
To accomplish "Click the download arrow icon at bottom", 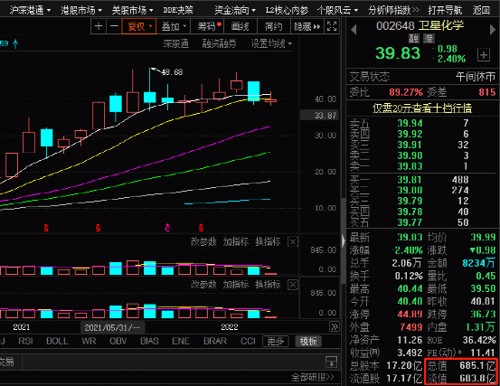I will 331,362.
